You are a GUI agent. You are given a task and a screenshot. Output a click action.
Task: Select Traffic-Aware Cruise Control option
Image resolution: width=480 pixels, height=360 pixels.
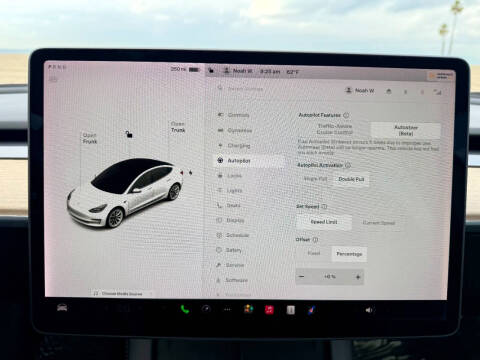click(x=334, y=129)
